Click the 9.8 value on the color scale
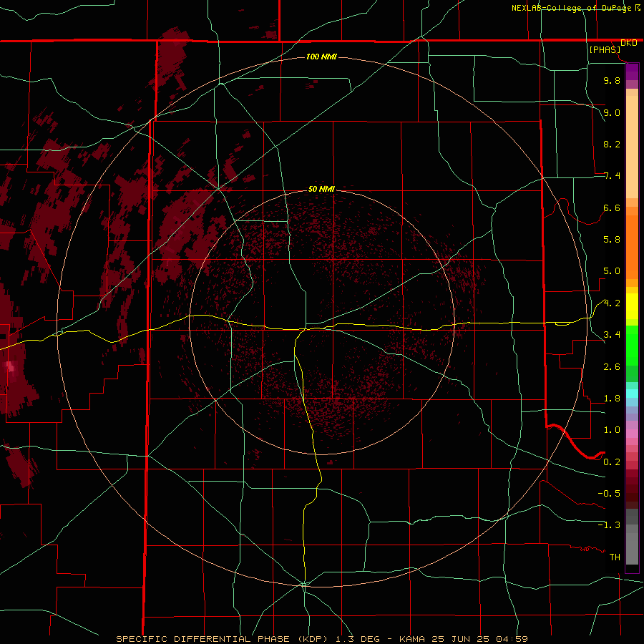The image size is (644, 644). [x=612, y=80]
